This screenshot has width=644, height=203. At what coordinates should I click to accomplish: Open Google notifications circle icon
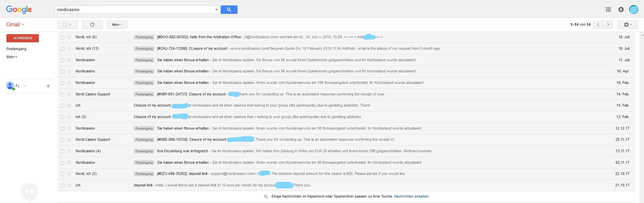(x=621, y=9)
